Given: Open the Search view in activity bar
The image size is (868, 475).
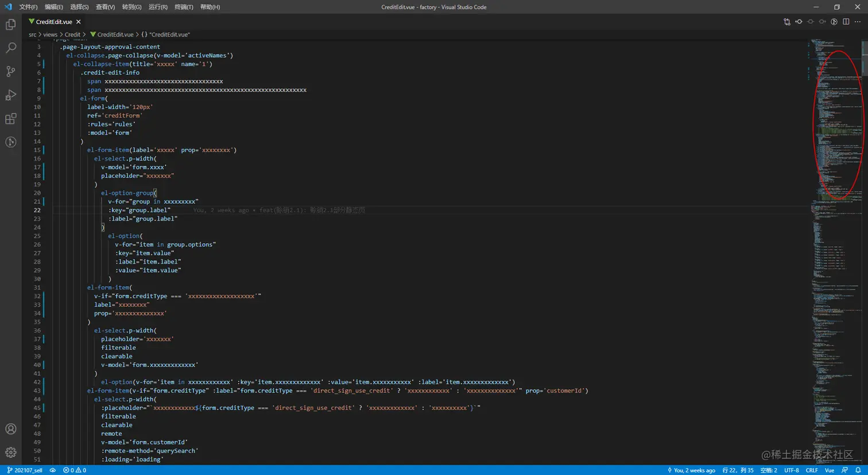Looking at the screenshot, I should tap(10, 48).
